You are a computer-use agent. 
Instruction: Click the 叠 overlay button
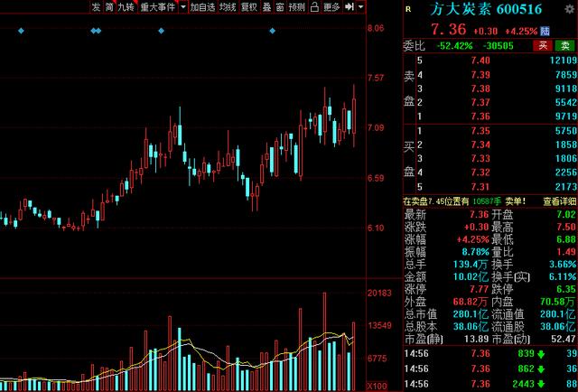coord(267,6)
